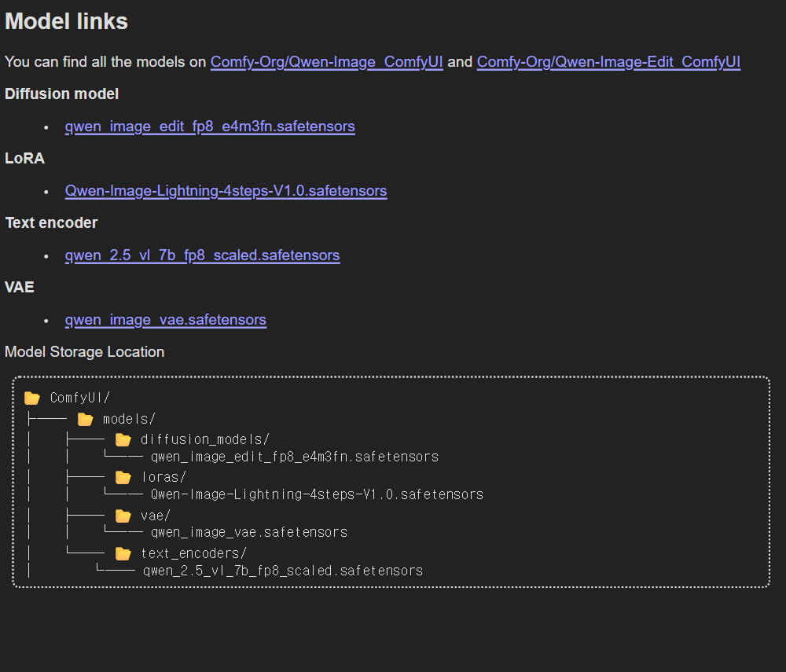Screen dimensions: 786x672
Task: Click the ComfyUI root folder icon
Action: coord(32,398)
